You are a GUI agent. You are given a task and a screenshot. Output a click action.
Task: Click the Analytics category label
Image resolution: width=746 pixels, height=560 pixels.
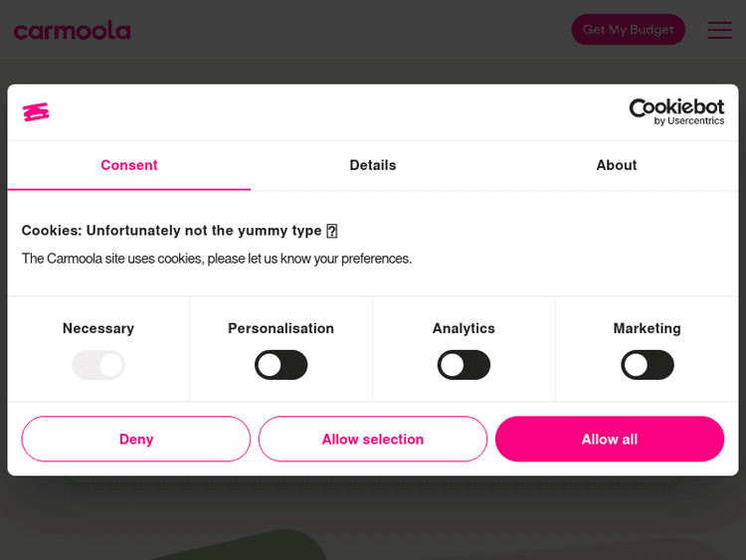pos(464,328)
